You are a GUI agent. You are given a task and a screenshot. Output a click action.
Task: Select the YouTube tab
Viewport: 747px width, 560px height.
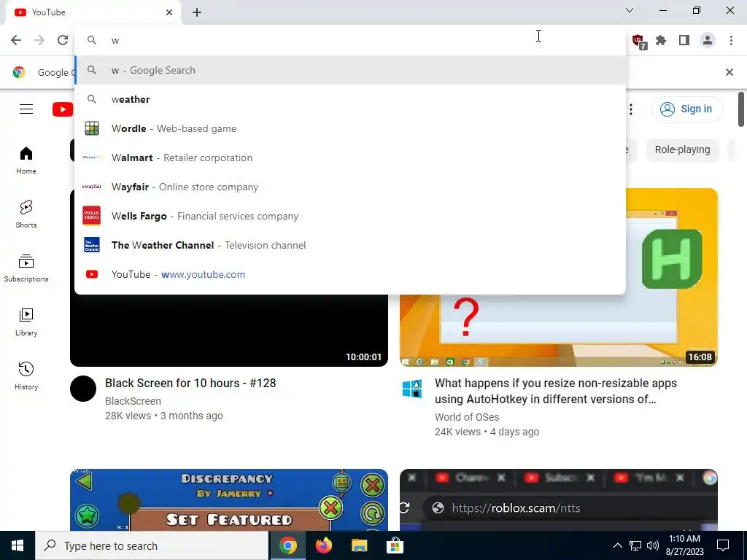click(x=93, y=12)
